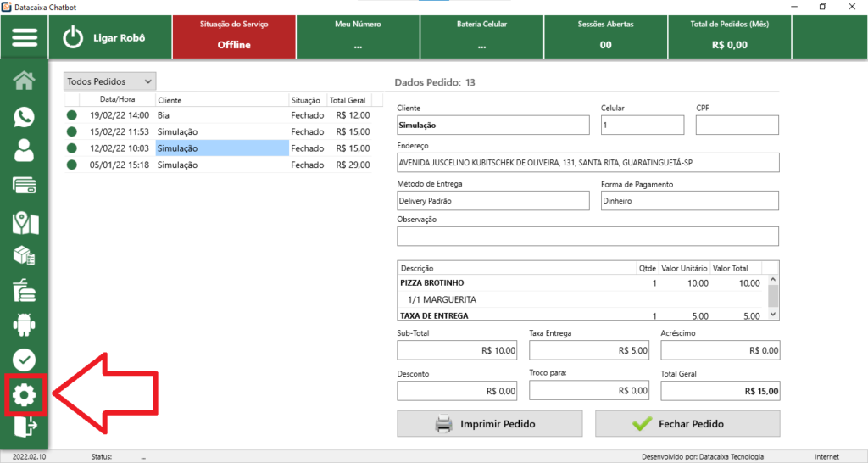
Task: Click the exit door icon in sidebar
Action: pyautogui.click(x=25, y=425)
